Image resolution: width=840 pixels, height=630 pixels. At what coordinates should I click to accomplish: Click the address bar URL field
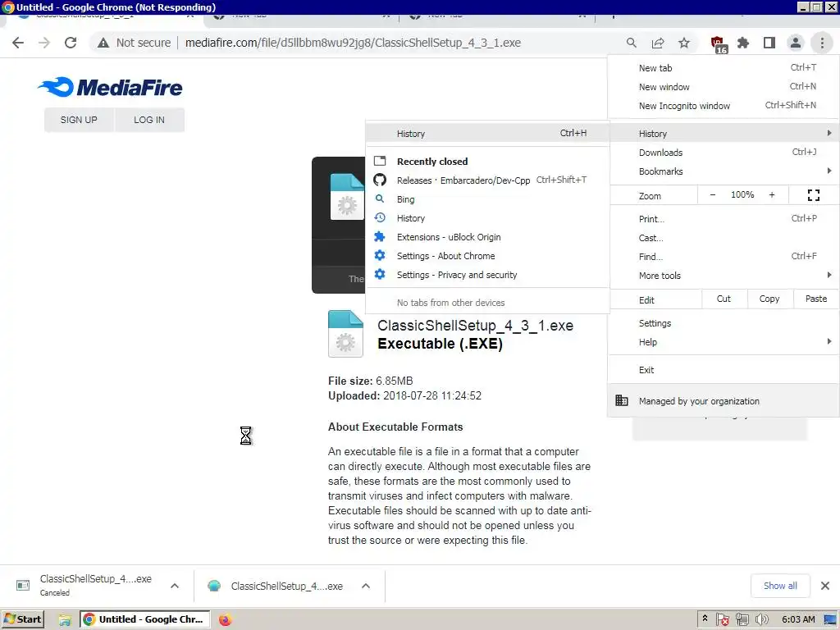click(353, 43)
